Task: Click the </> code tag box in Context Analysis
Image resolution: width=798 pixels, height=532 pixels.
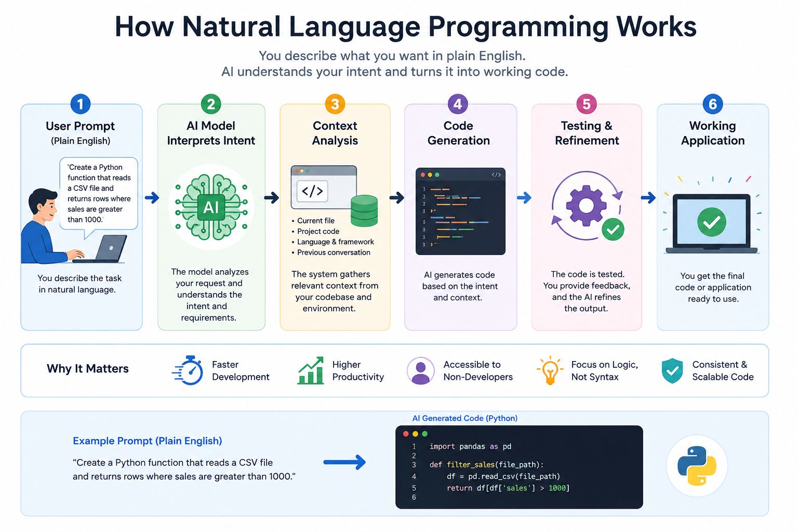Action: (312, 191)
